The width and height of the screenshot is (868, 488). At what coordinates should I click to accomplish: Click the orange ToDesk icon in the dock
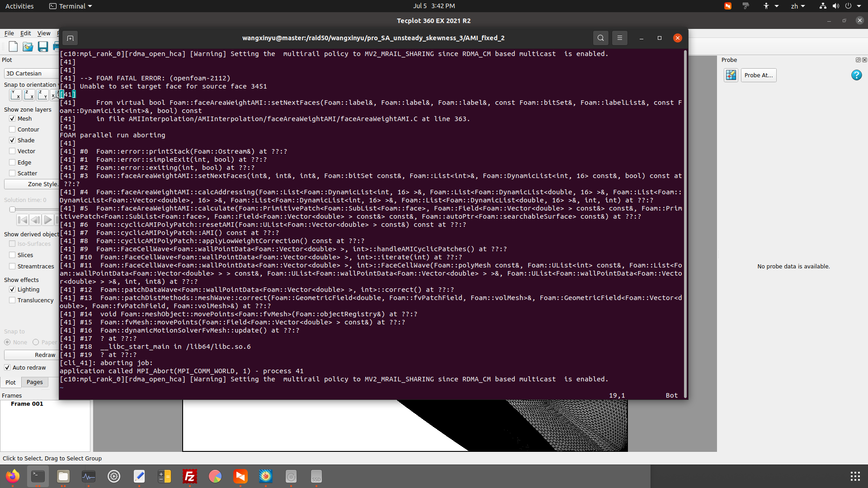point(241,476)
